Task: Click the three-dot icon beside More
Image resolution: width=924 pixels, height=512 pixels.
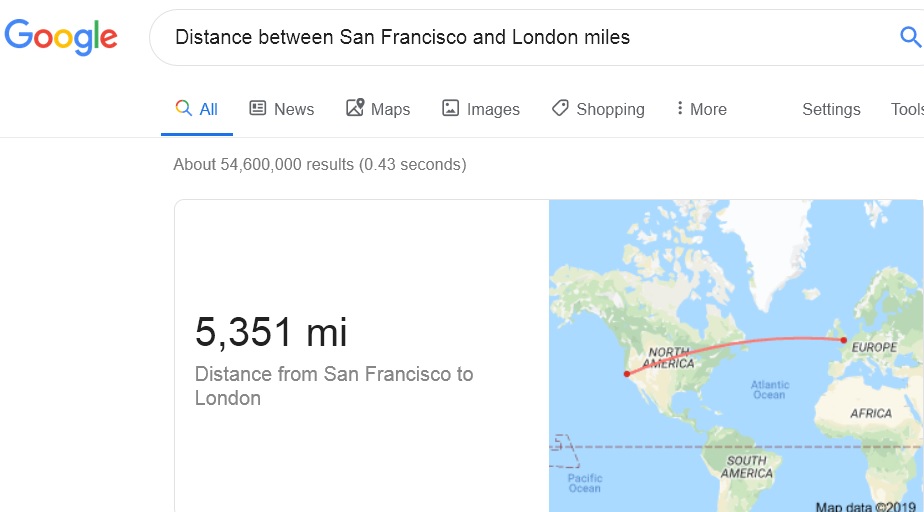Action: point(680,108)
